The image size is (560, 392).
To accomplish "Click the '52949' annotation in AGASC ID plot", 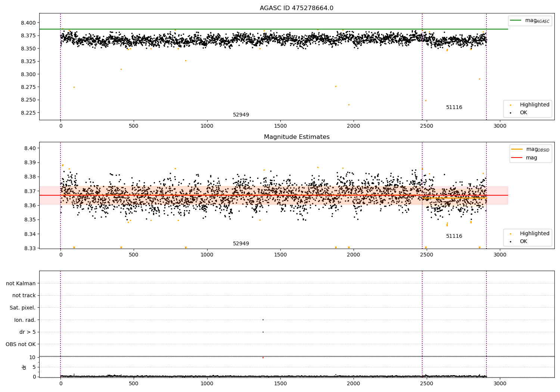I will (x=241, y=115).
